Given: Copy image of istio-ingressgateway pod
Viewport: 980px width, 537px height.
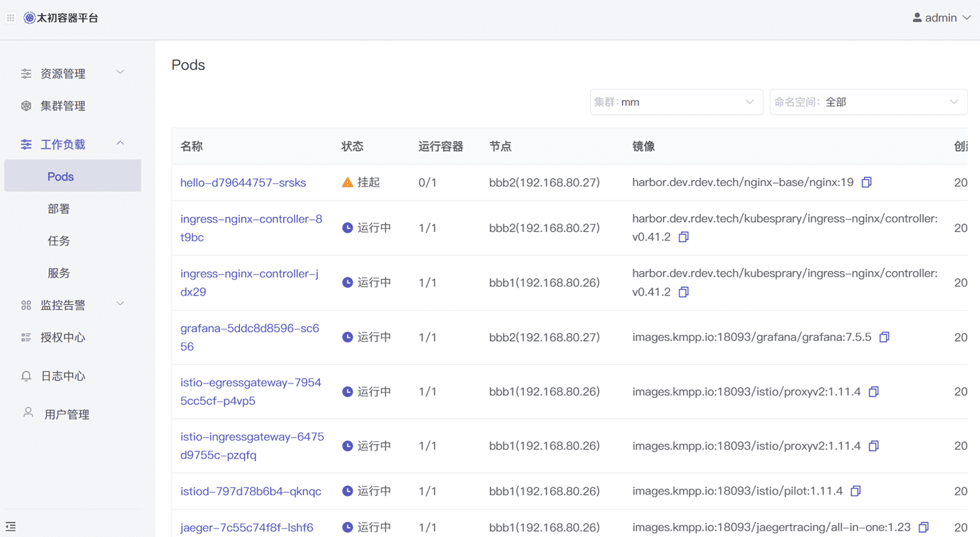Looking at the screenshot, I should click(873, 446).
